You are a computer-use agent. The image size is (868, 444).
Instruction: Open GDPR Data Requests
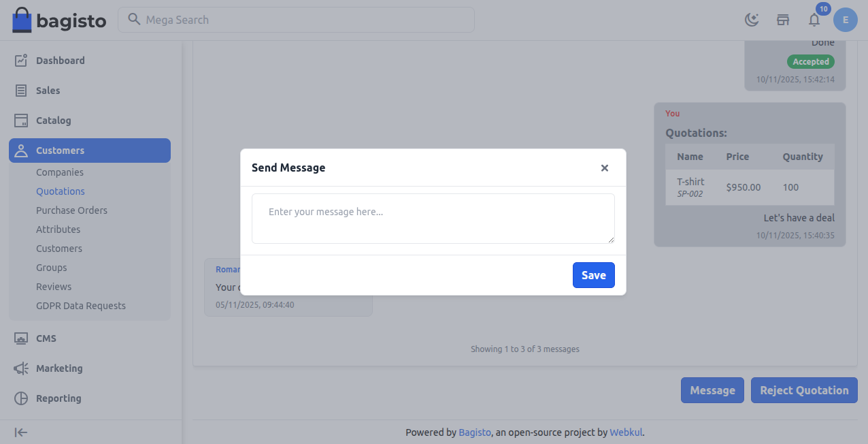coord(81,305)
